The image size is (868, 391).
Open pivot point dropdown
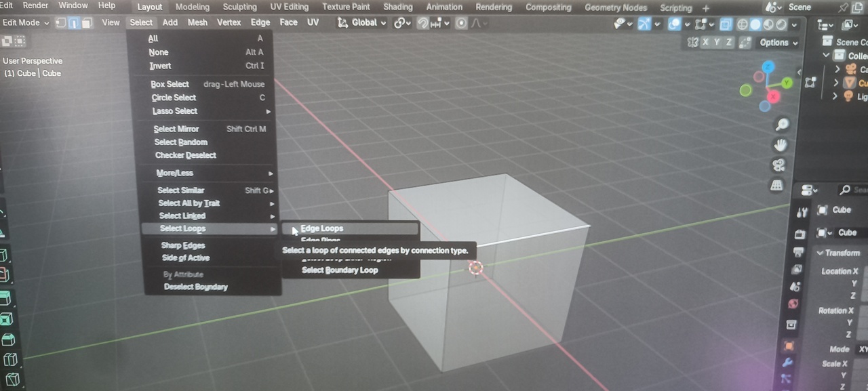point(402,23)
